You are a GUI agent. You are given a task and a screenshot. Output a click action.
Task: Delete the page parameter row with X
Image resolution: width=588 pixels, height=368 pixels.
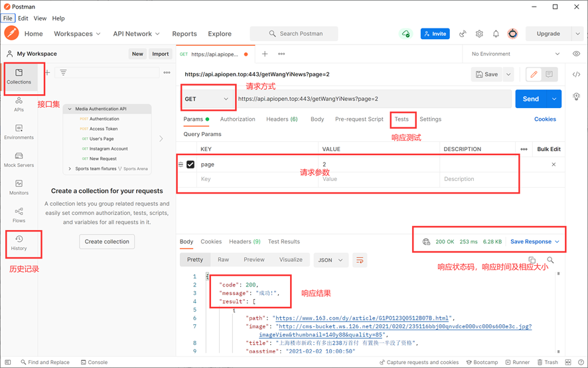tap(553, 164)
